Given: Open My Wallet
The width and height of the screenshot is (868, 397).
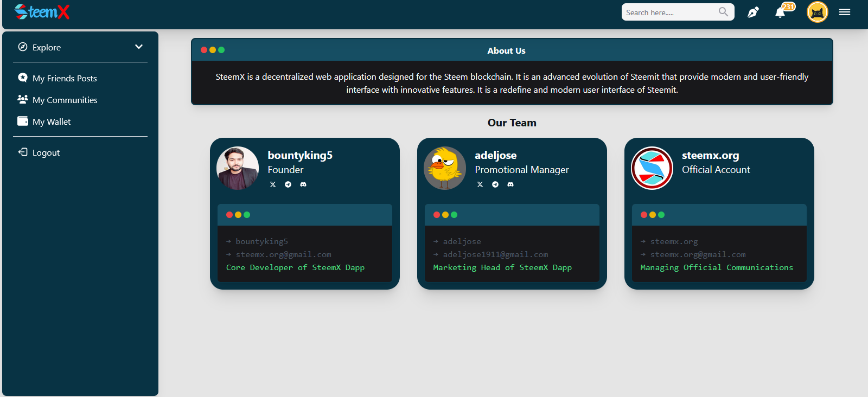Looking at the screenshot, I should (x=52, y=121).
